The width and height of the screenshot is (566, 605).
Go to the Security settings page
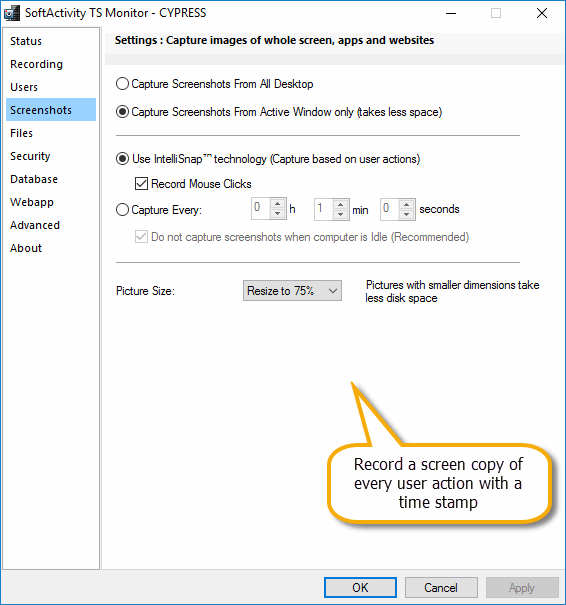coord(30,156)
